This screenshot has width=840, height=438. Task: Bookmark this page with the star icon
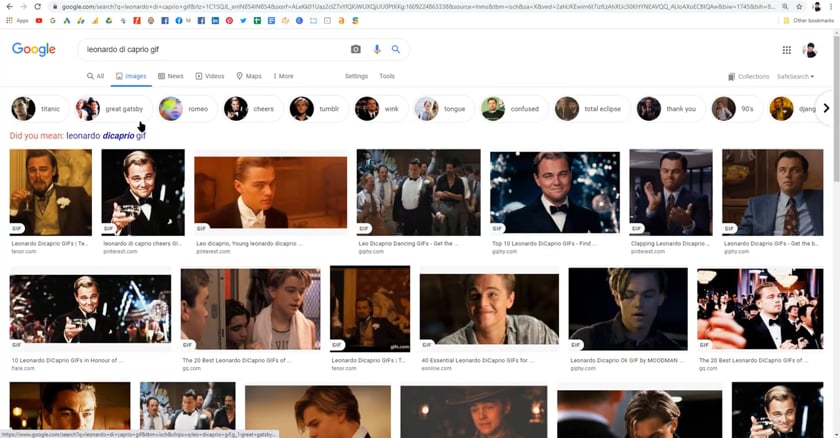(x=799, y=6)
